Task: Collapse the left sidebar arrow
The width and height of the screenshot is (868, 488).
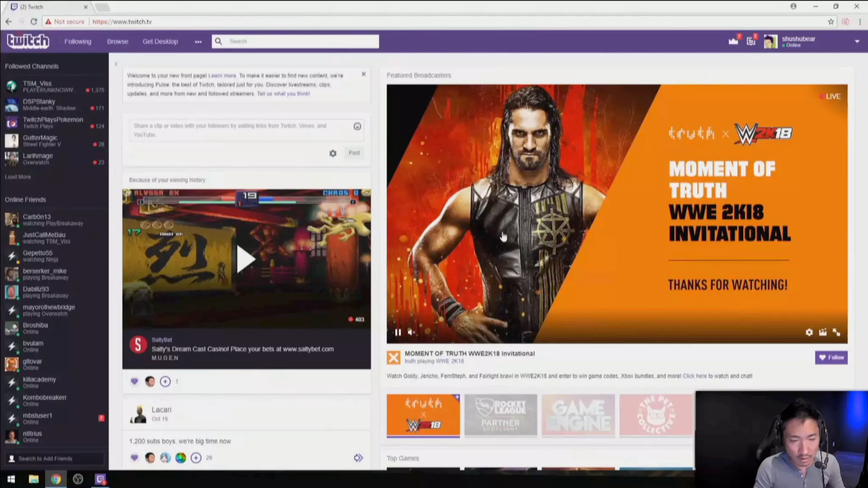Action: pyautogui.click(x=116, y=64)
